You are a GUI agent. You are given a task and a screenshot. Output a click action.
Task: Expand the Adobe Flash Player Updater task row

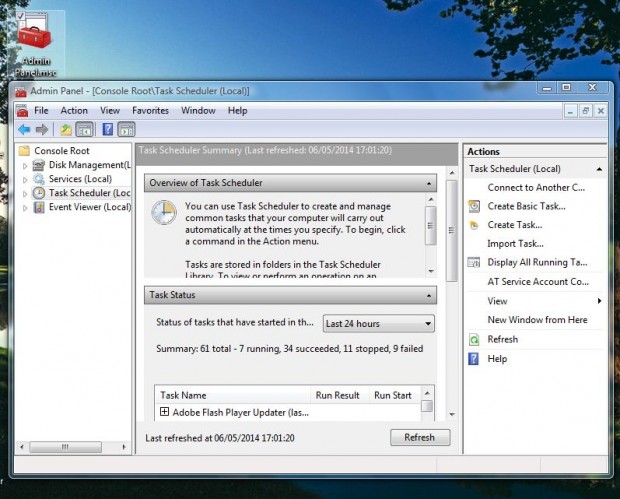click(x=164, y=411)
